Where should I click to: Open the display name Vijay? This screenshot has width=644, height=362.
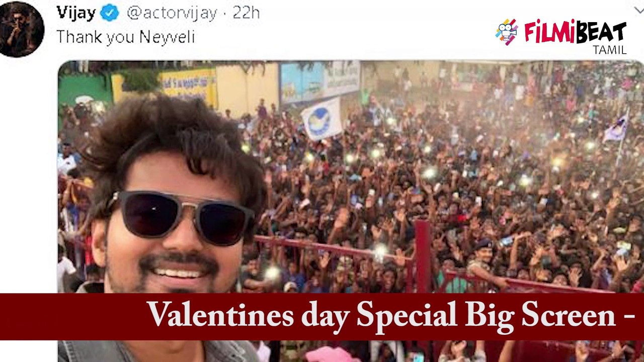76,13
